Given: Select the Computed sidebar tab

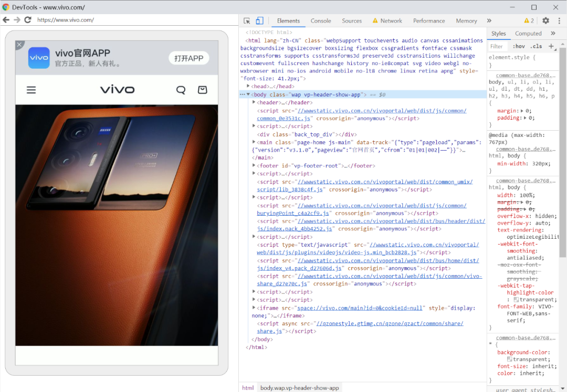Looking at the screenshot, I should click(x=528, y=33).
